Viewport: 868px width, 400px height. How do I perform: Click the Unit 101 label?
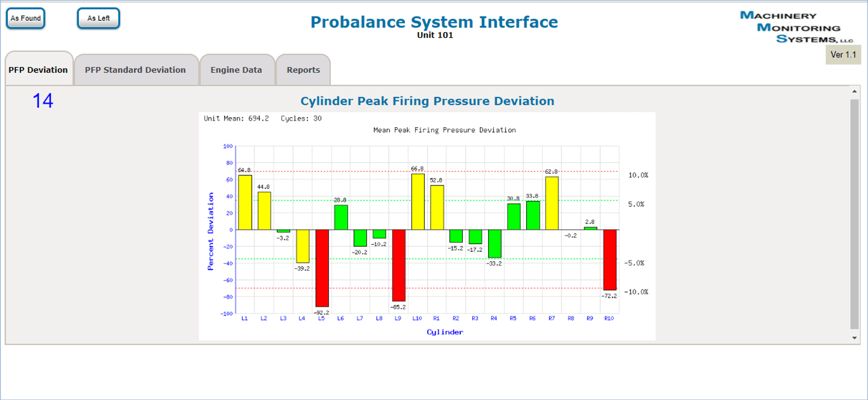point(434,35)
